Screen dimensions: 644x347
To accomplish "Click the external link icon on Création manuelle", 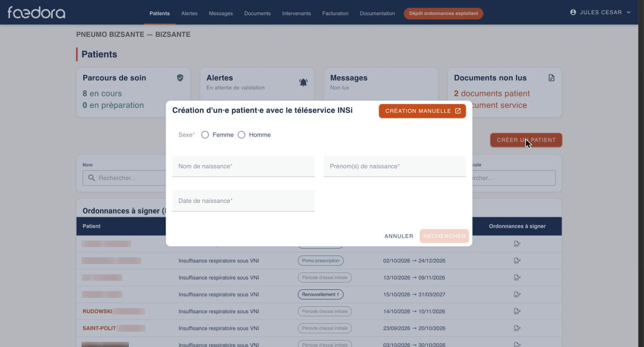I will tap(458, 111).
